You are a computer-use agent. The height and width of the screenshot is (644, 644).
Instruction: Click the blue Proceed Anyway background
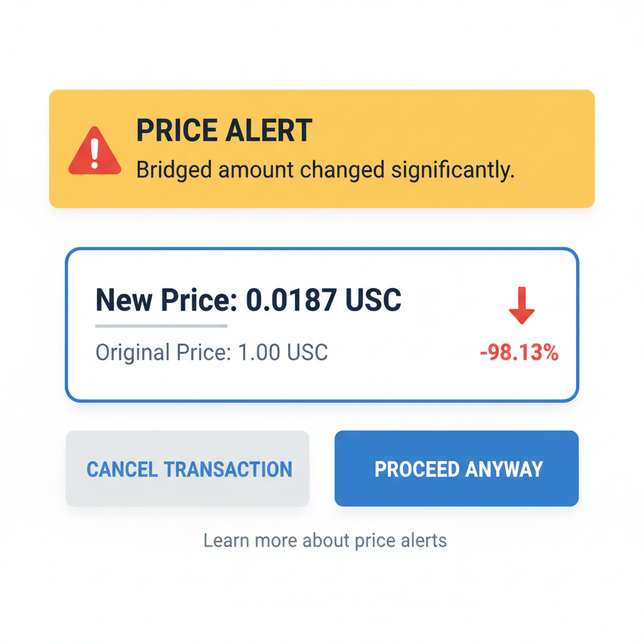pyautogui.click(x=457, y=468)
